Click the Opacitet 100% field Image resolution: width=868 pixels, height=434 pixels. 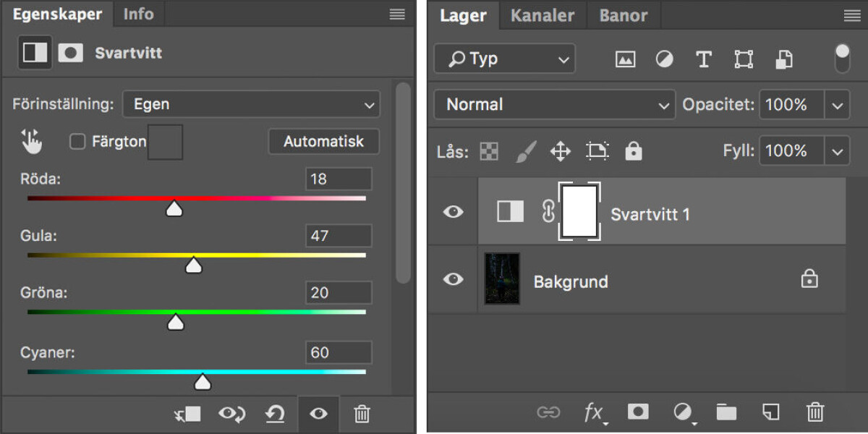[791, 105]
